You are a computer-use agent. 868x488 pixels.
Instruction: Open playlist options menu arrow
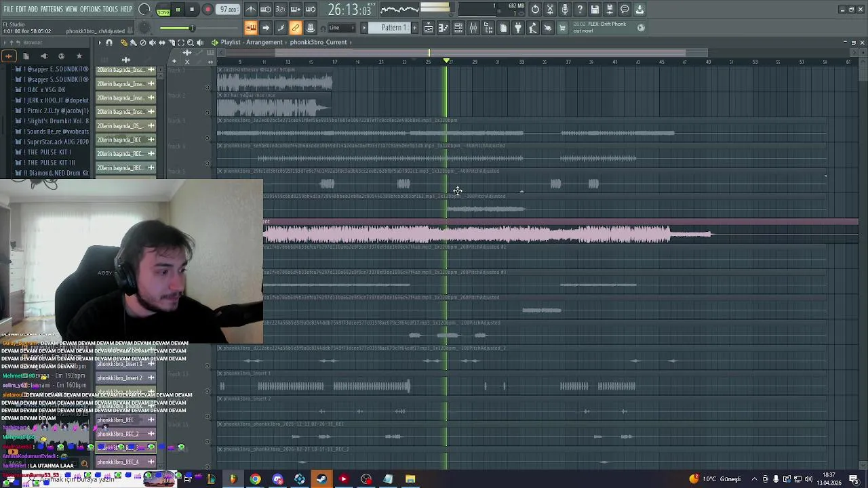click(x=100, y=43)
